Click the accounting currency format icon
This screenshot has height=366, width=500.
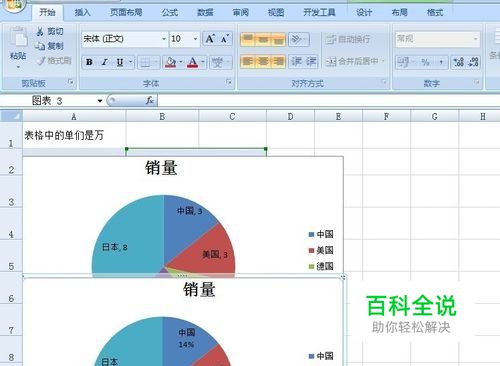click(403, 62)
